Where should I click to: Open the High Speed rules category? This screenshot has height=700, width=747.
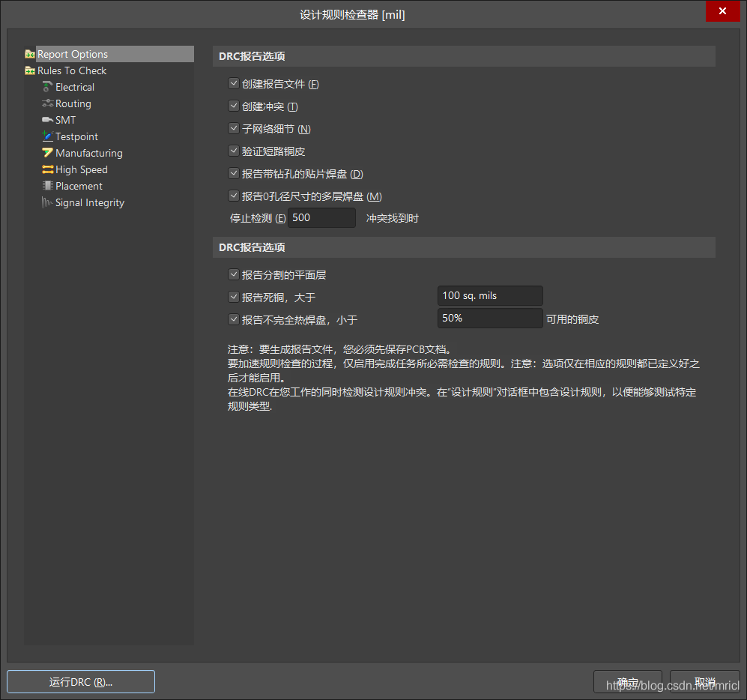[82, 169]
